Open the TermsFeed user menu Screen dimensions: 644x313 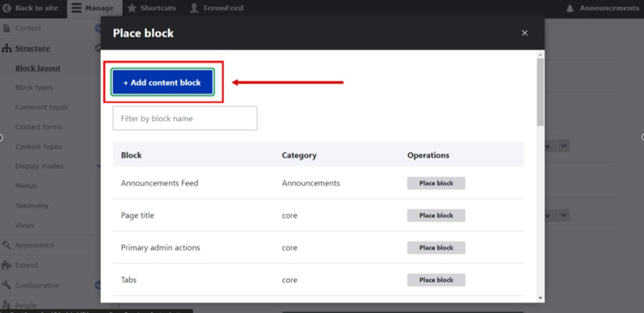217,8
